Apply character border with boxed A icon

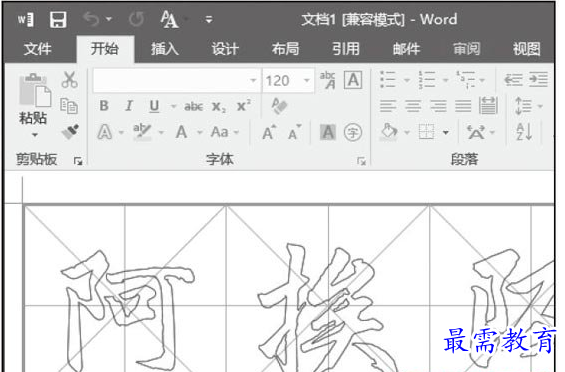click(x=353, y=80)
